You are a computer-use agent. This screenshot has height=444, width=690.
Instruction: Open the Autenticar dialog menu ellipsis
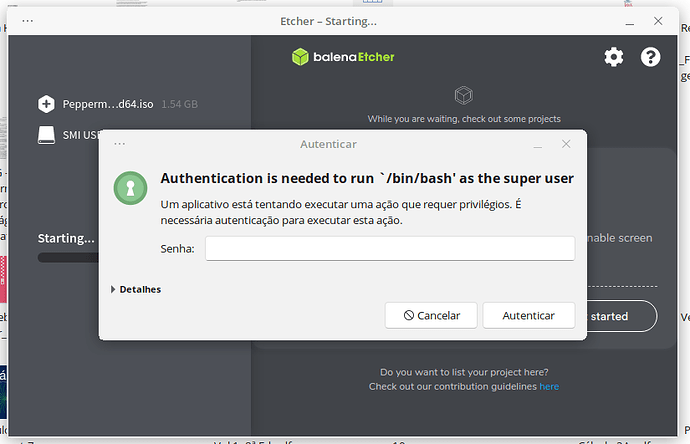click(x=119, y=144)
